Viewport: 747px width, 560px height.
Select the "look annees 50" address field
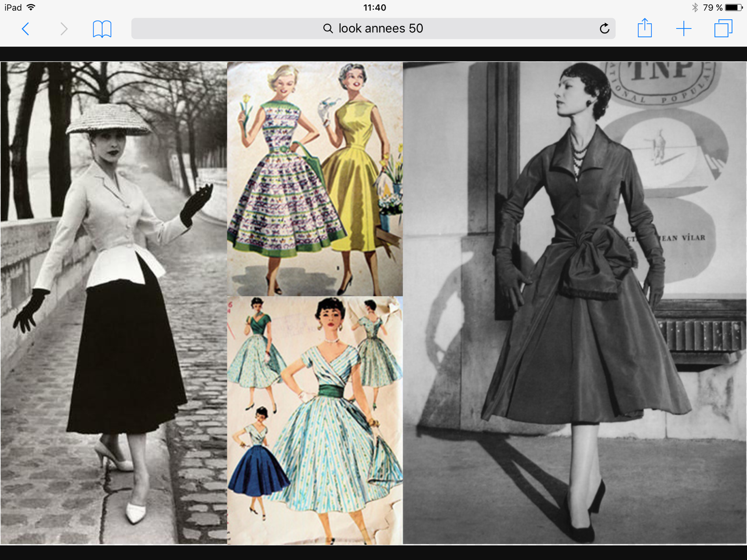(381, 29)
